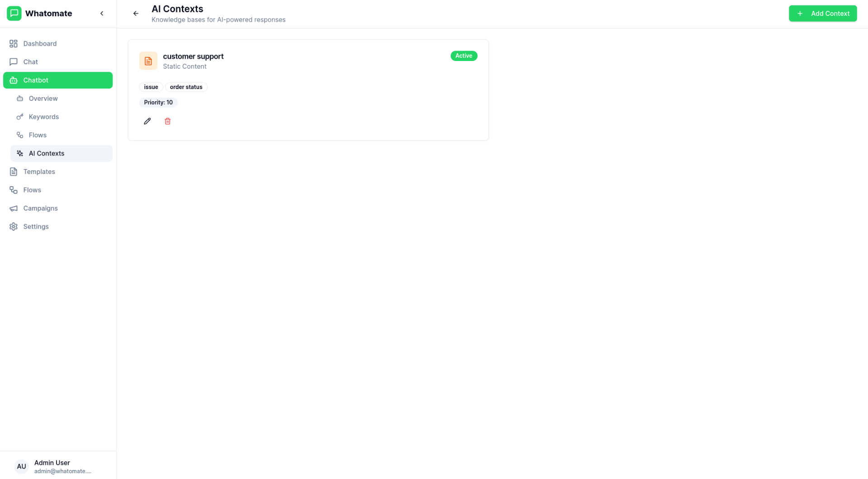Click the Add Context button
The image size is (868, 479).
tap(822, 14)
